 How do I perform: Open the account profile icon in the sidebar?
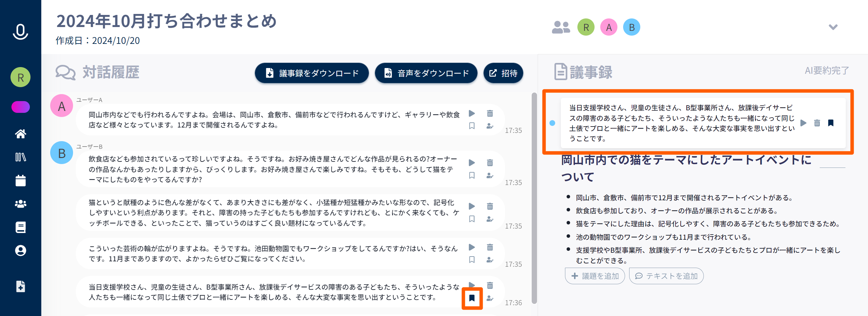point(20,251)
